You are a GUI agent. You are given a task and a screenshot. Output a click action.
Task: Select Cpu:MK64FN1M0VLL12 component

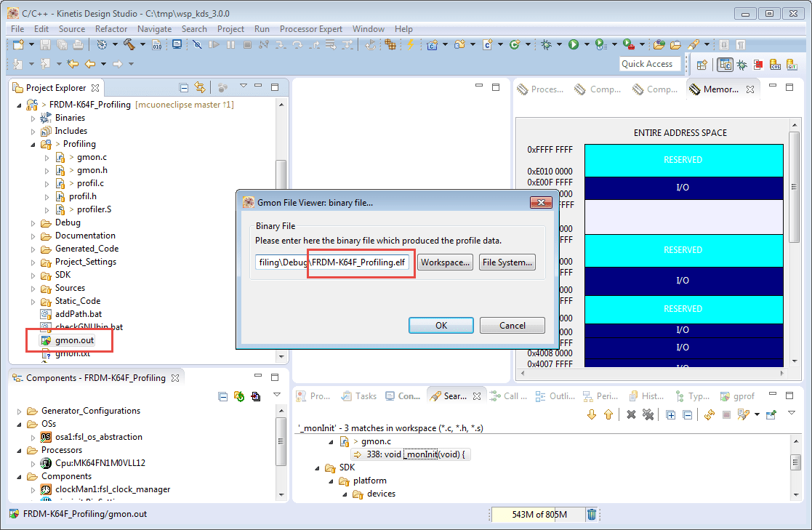100,463
